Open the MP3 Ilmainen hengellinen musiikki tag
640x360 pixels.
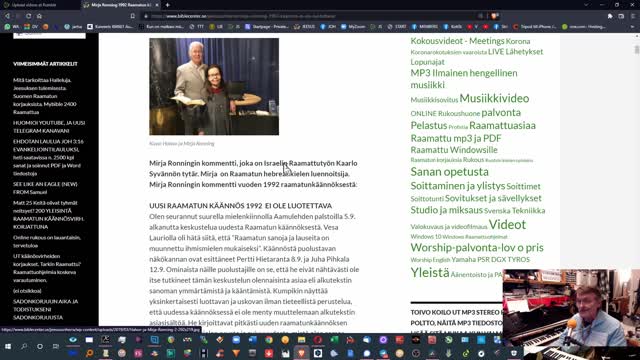click(x=464, y=79)
